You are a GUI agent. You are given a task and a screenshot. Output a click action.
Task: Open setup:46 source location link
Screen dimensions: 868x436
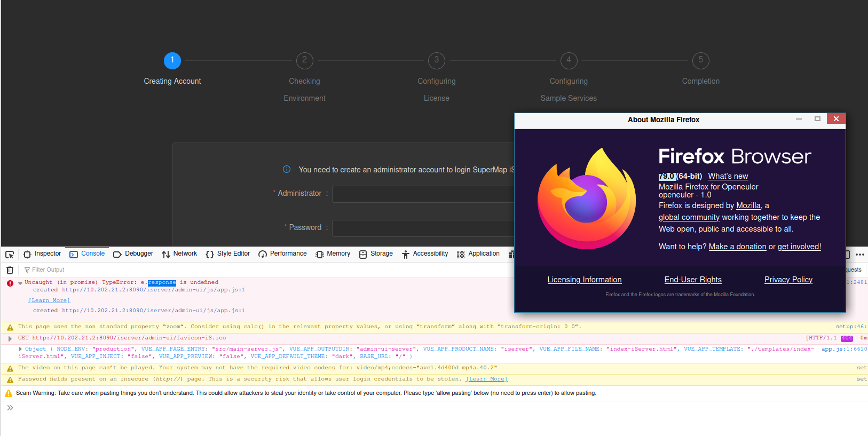(851, 327)
